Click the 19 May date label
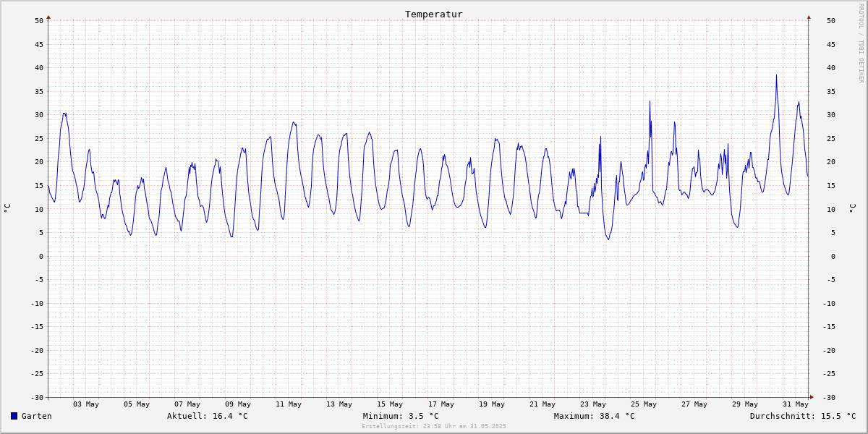868x434 pixels. (x=492, y=404)
